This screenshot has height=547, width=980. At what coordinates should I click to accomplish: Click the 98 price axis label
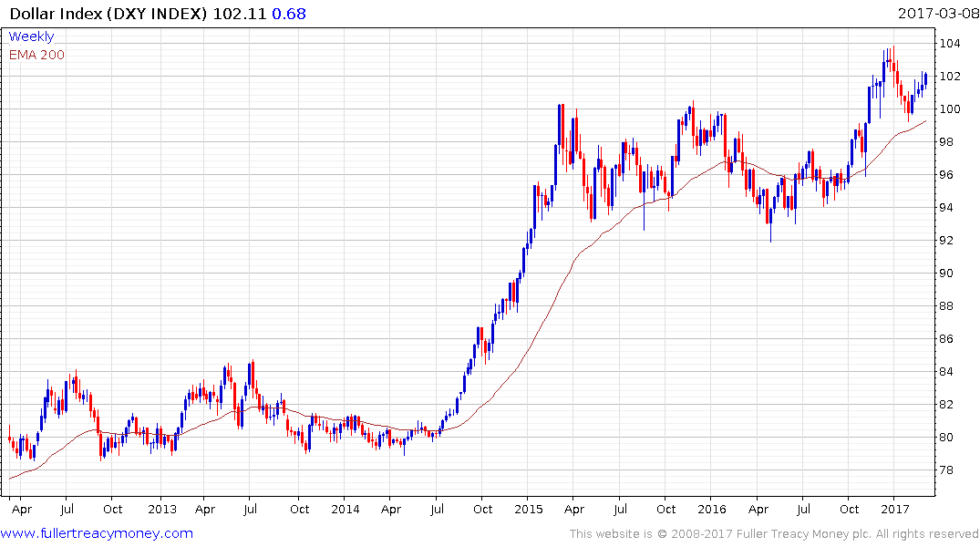(x=947, y=142)
